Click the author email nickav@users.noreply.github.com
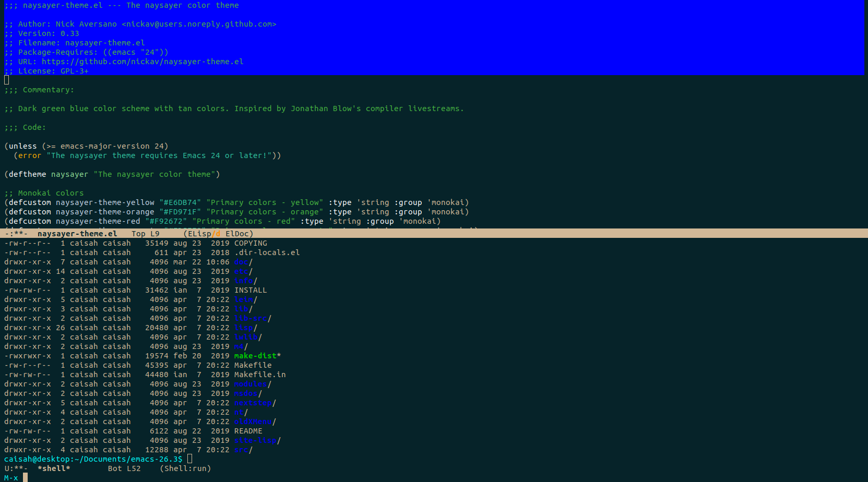This screenshot has height=482, width=868. (x=199, y=24)
